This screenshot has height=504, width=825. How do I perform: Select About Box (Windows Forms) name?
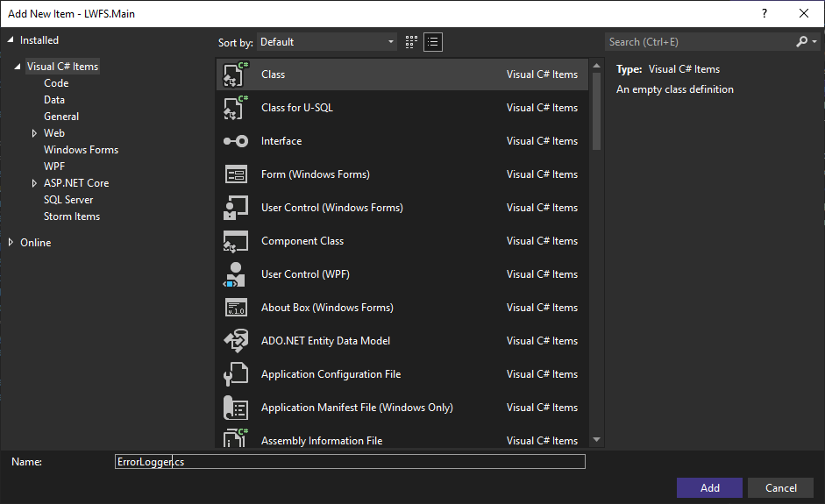click(x=327, y=308)
